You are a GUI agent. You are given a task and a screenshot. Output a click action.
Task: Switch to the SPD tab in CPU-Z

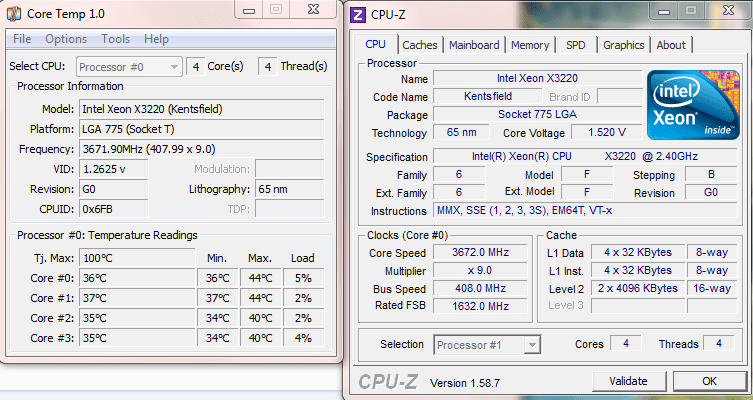(575, 45)
